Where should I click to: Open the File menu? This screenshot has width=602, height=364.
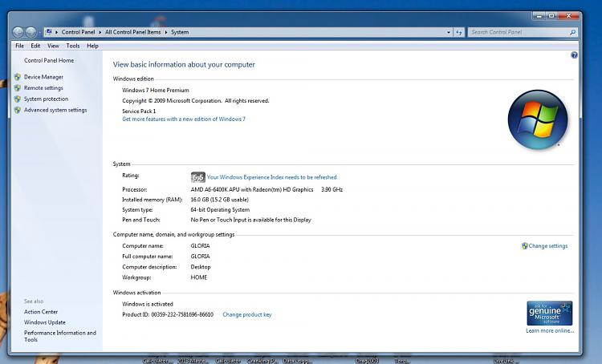click(19, 46)
